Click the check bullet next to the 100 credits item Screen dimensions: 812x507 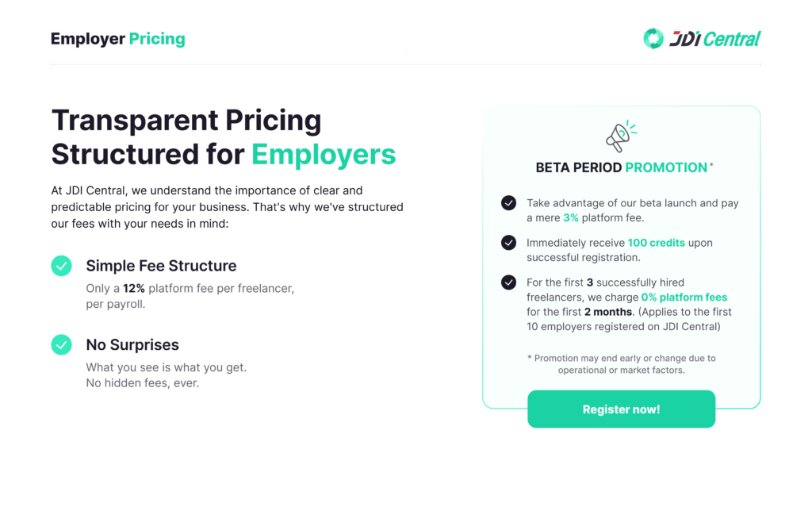[508, 243]
